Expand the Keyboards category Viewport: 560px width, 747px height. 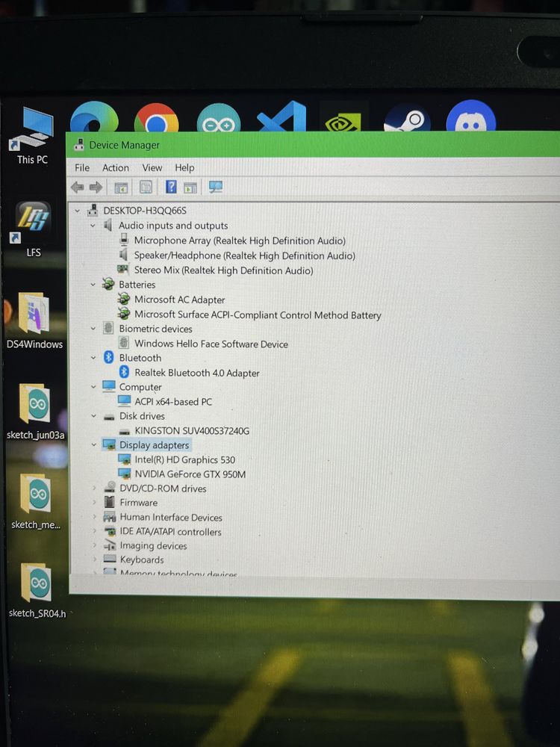coord(94,560)
